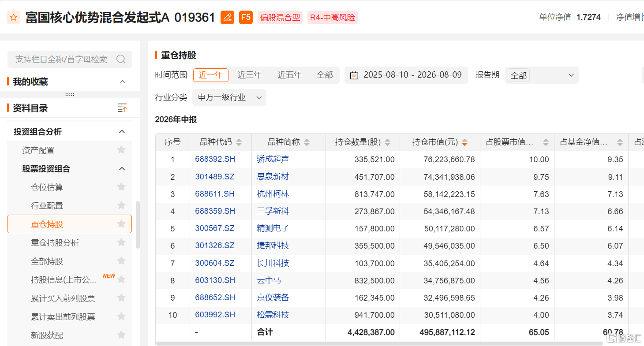Select 全部 time range
This screenshot has width=644, height=346.
click(325, 75)
